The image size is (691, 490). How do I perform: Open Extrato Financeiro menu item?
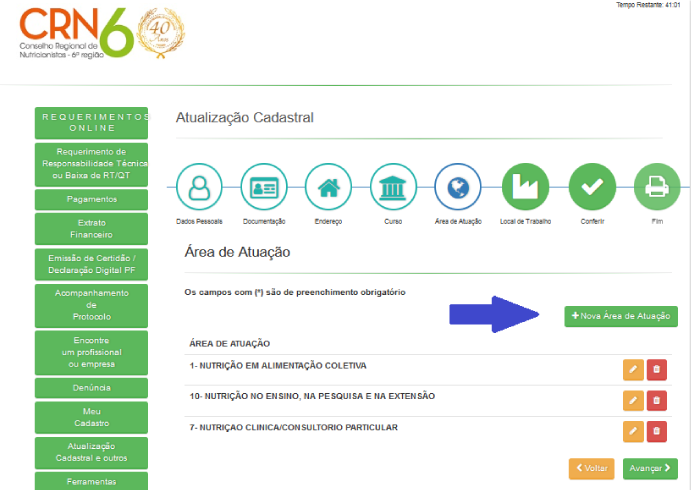point(91,229)
